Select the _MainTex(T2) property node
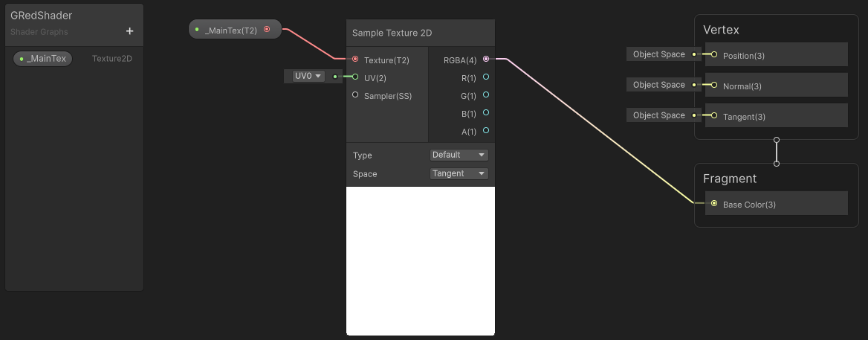Image resolution: width=868 pixels, height=340 pixels. [x=231, y=30]
